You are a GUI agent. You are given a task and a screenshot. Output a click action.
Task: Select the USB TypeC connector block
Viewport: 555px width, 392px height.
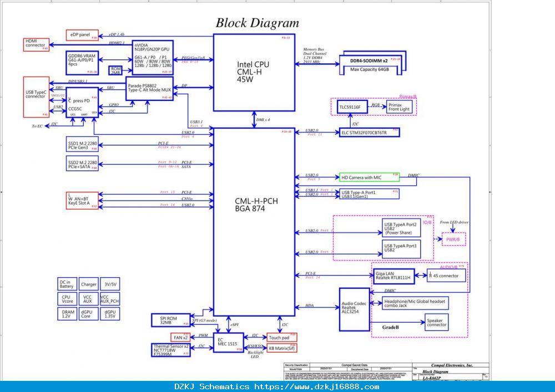point(37,97)
